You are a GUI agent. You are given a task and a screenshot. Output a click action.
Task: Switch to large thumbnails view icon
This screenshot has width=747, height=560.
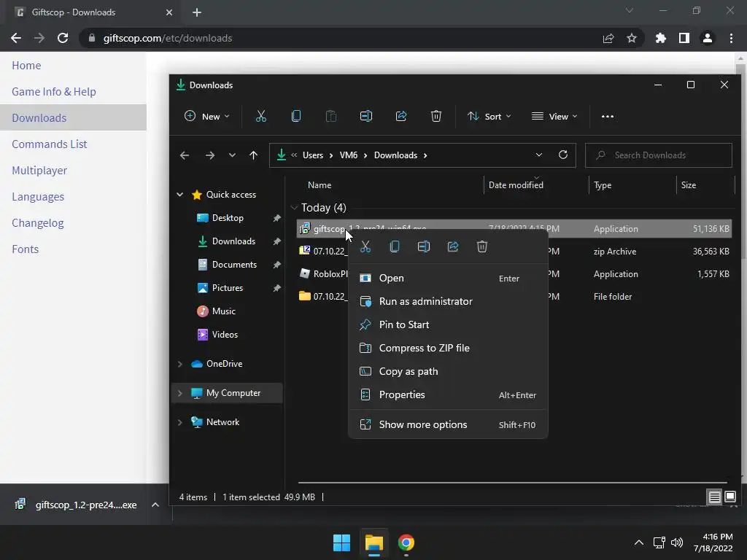(730, 497)
